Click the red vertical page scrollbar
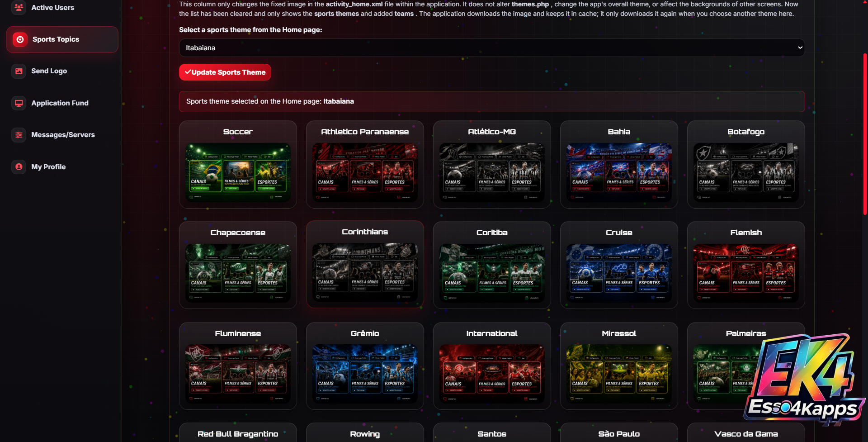The height and width of the screenshot is (442, 868). [x=865, y=134]
